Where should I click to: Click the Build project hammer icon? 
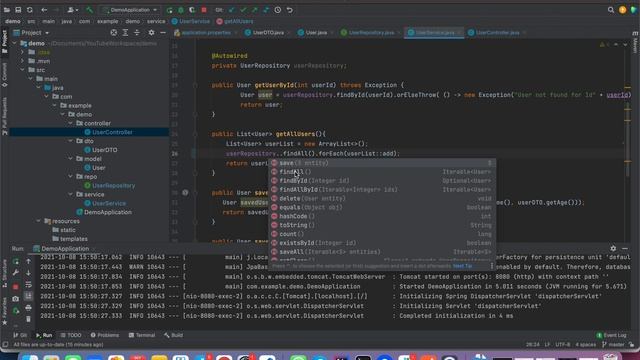point(89,10)
